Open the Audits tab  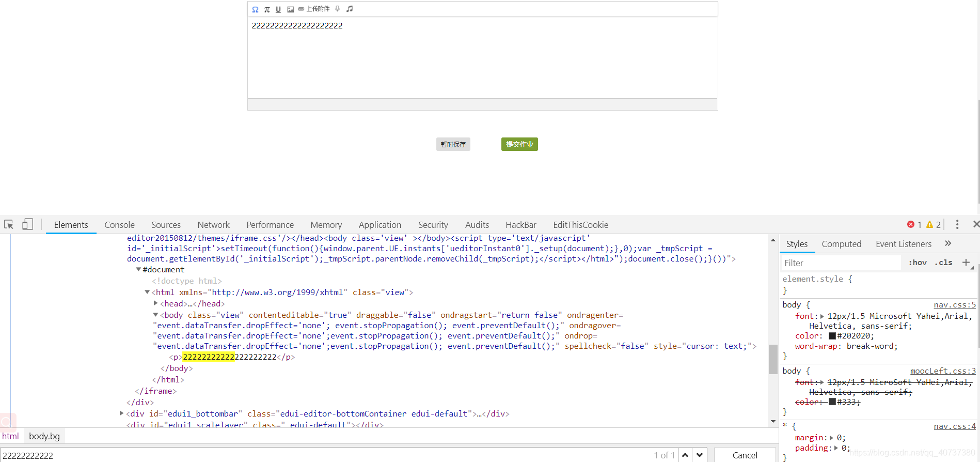coord(477,225)
